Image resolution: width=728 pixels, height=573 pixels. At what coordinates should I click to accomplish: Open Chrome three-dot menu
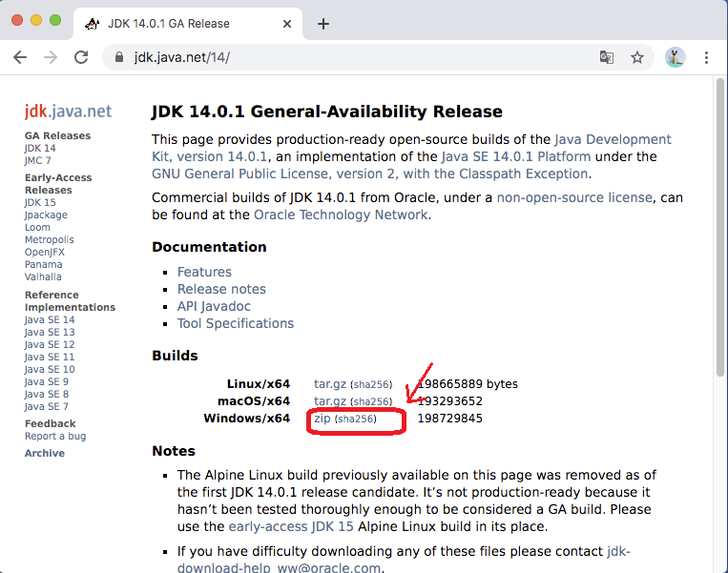[708, 57]
